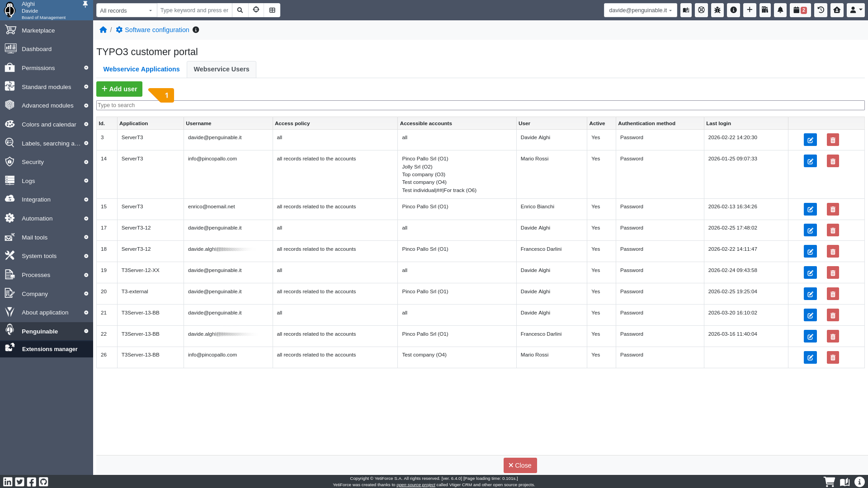The width and height of the screenshot is (868, 488).
Task: Open Extensions manager menu item
Action: click(x=50, y=349)
